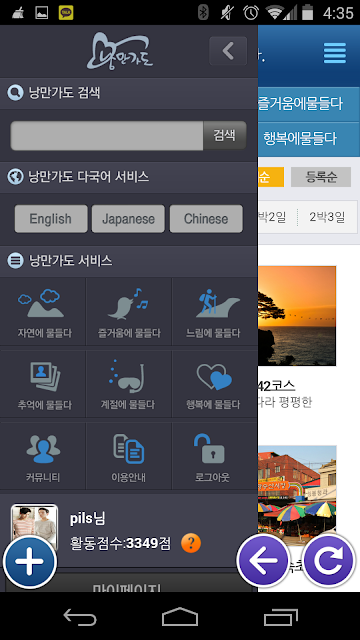Switch to 2박3일 tab
The width and height of the screenshot is (360, 640).
point(327,217)
